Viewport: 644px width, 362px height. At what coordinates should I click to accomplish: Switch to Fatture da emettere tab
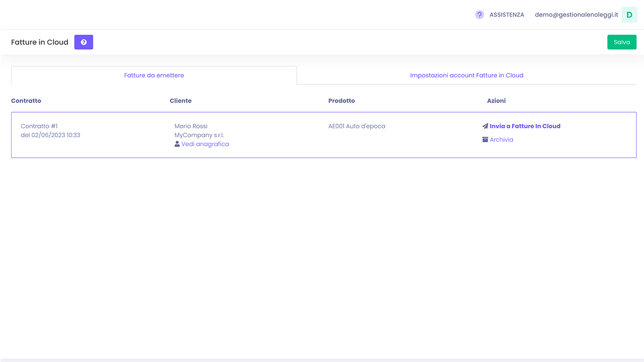tap(154, 75)
